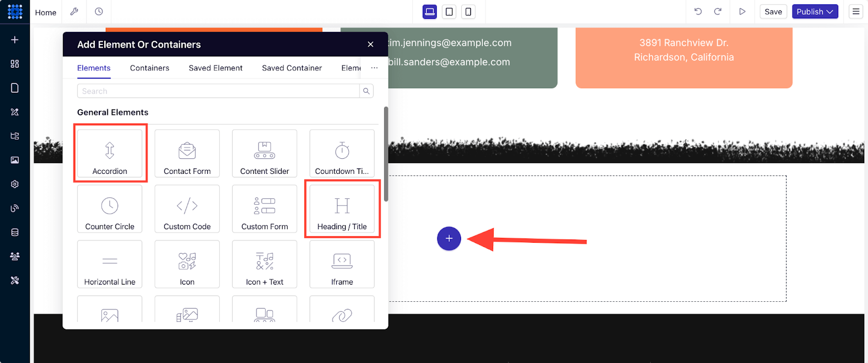
Task: Add a Custom Code element
Action: pyautogui.click(x=187, y=209)
